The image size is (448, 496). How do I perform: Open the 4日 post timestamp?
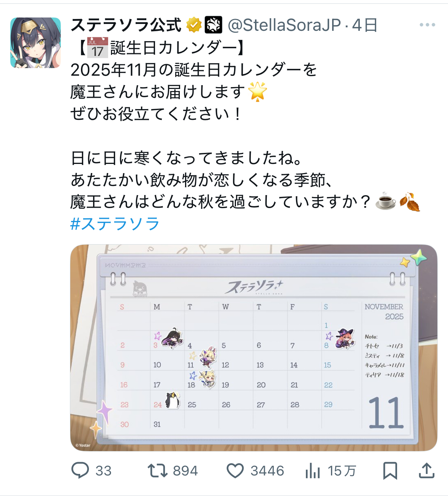click(365, 25)
